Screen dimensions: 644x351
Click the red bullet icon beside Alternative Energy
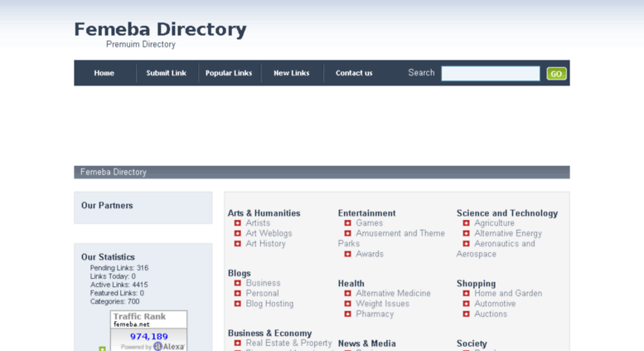tap(466, 233)
